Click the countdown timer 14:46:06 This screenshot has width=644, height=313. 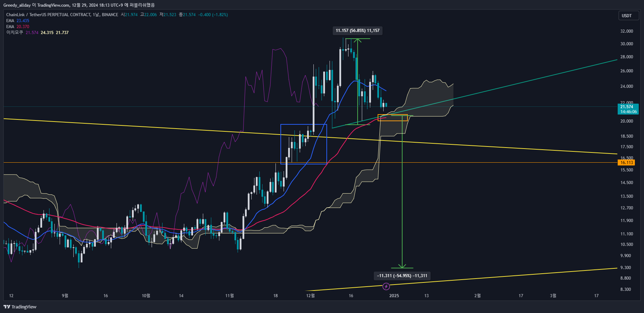pyautogui.click(x=628, y=112)
